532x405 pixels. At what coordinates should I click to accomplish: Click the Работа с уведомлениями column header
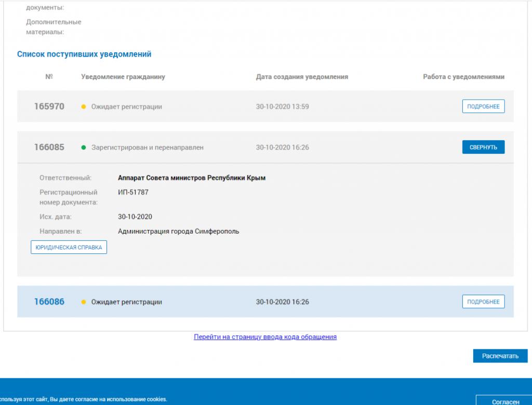point(463,77)
